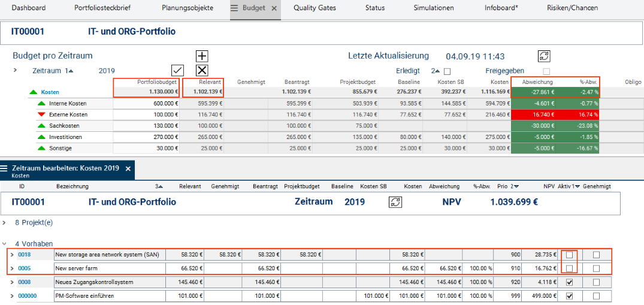This screenshot has height=305, width=644.
Task: Uncheck Aktiv for Neues Zugangskontrollsystem
Action: pos(569,282)
